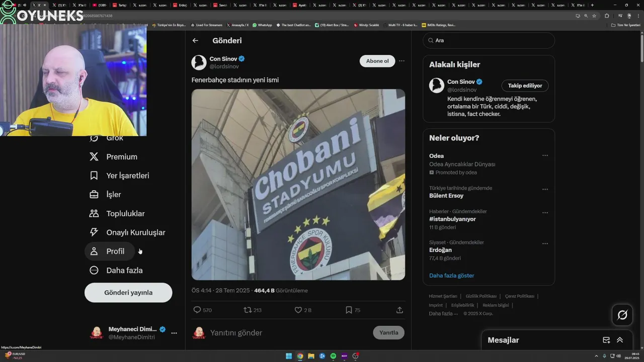
Task: Open Topluluklar from the sidebar
Action: (x=125, y=214)
